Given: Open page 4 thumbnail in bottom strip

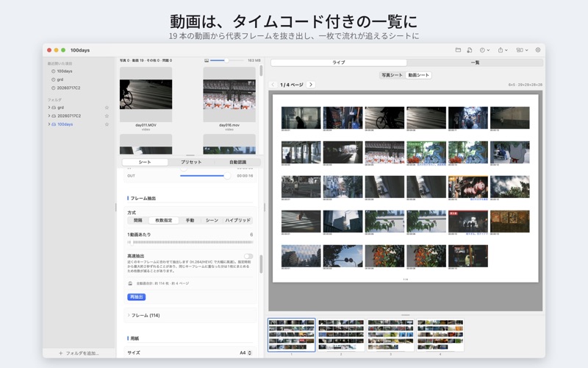Looking at the screenshot, I should click(x=440, y=335).
